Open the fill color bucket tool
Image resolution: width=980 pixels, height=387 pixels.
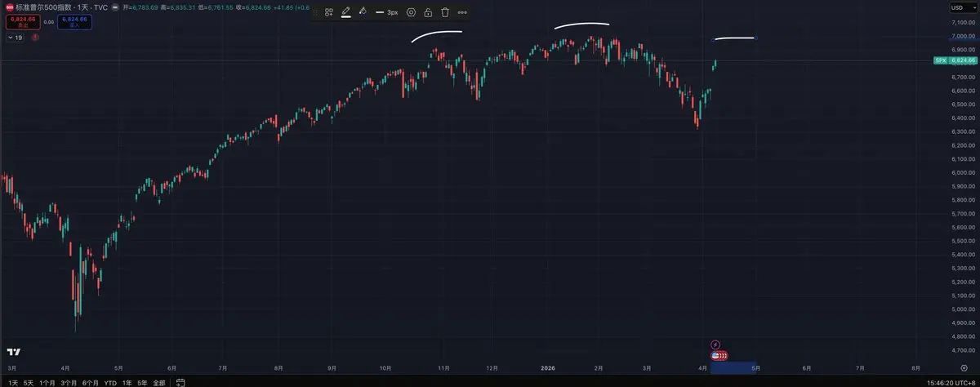coord(363,12)
